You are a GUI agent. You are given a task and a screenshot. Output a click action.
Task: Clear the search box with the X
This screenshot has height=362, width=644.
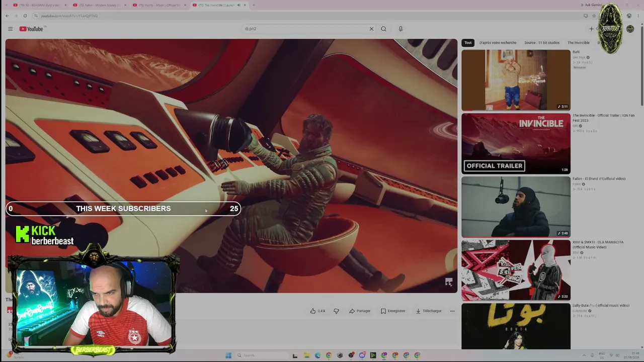click(x=371, y=29)
